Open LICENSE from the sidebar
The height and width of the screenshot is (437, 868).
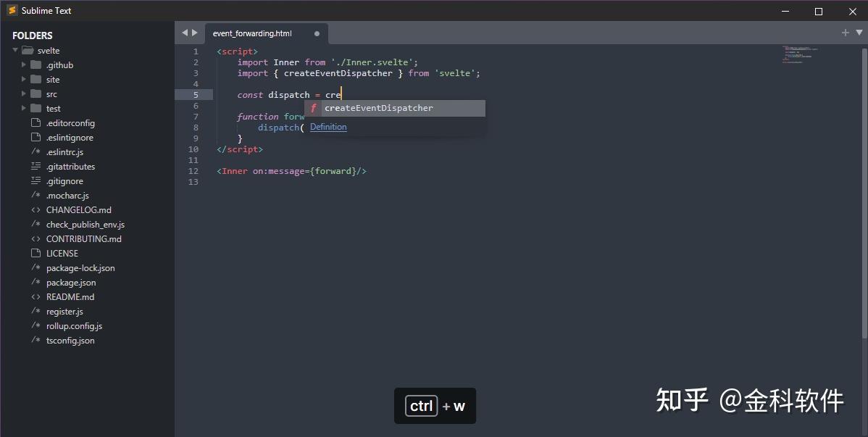[x=62, y=253]
